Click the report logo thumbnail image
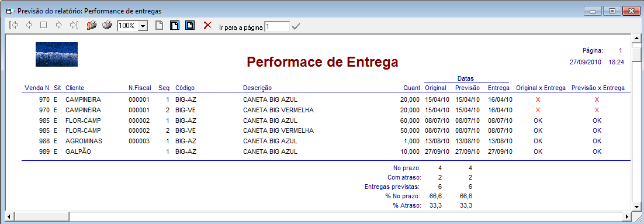Image resolution: width=644 pixels, height=224 pixels. pos(57,54)
